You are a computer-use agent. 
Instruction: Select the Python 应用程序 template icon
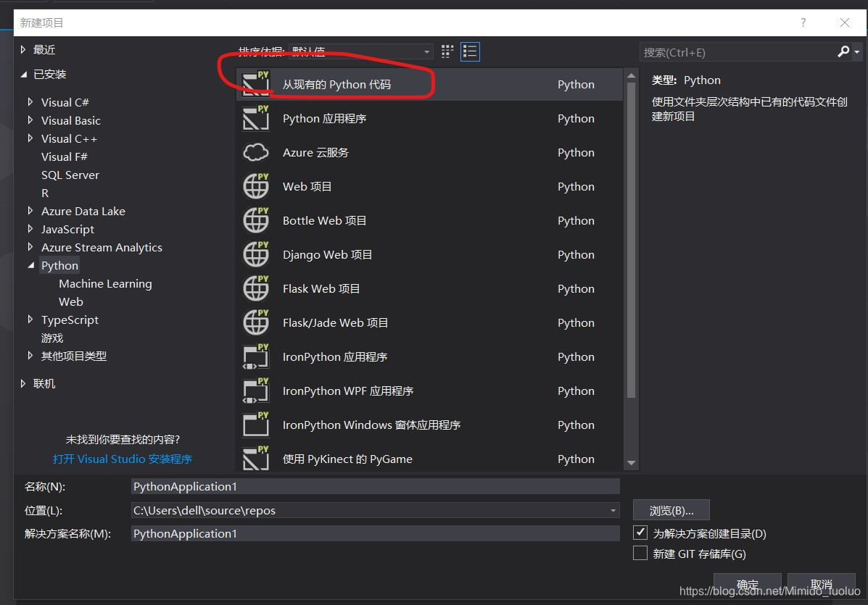(x=256, y=118)
